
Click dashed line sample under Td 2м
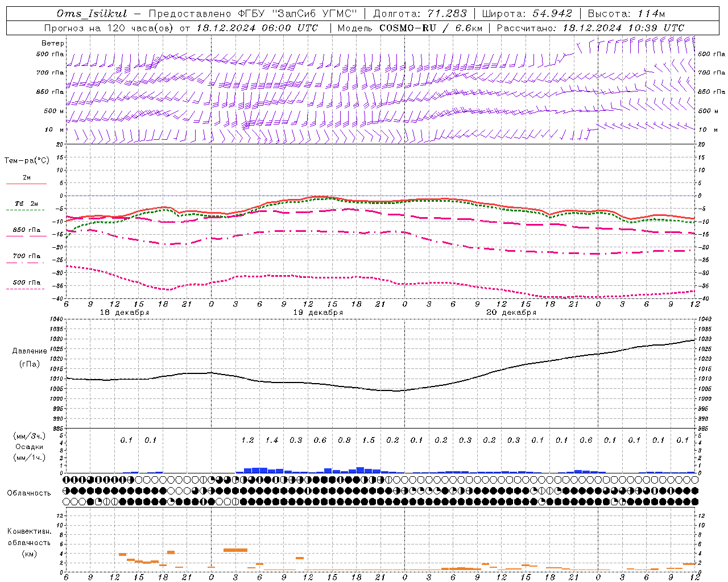point(26,210)
